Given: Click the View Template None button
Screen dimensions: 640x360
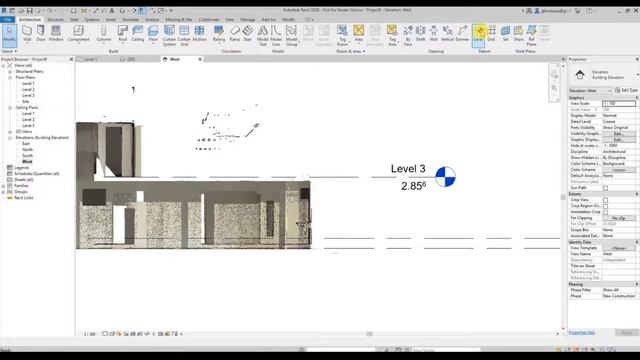Looking at the screenshot, I should 619,248.
